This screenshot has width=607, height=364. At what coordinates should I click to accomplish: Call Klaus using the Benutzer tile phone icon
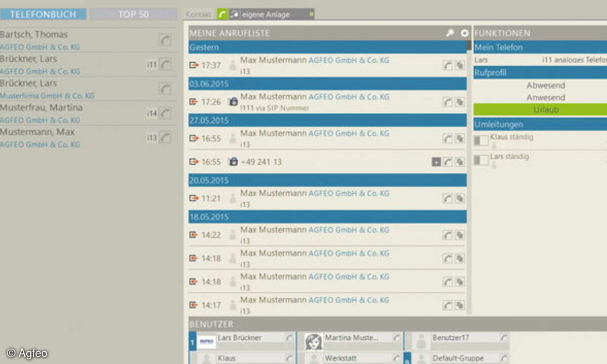point(289,358)
